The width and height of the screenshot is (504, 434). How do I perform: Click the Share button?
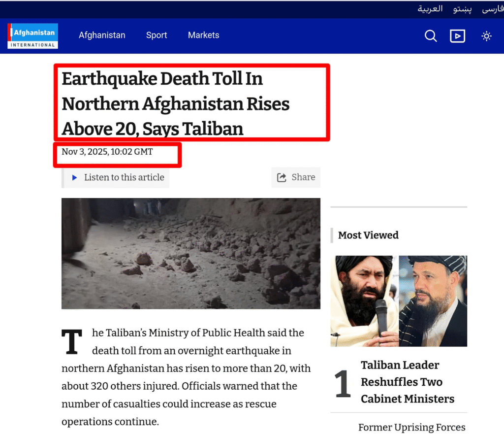pyautogui.click(x=296, y=177)
